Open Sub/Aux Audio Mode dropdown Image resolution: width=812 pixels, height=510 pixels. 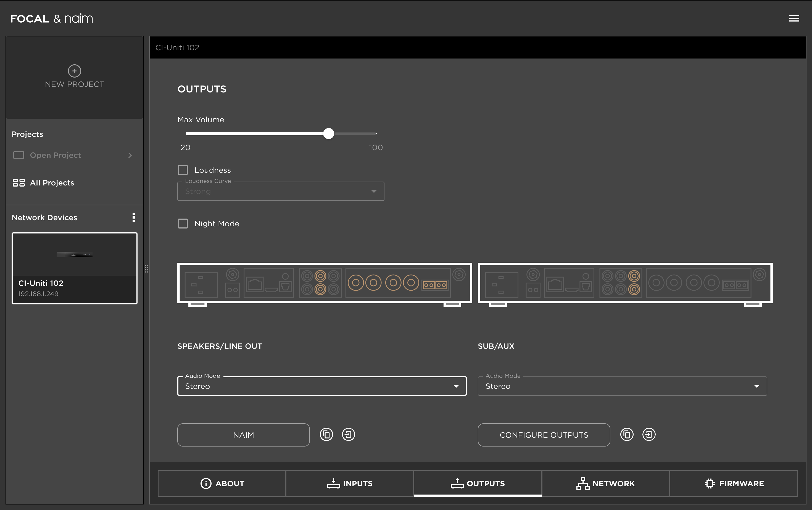[x=622, y=386]
